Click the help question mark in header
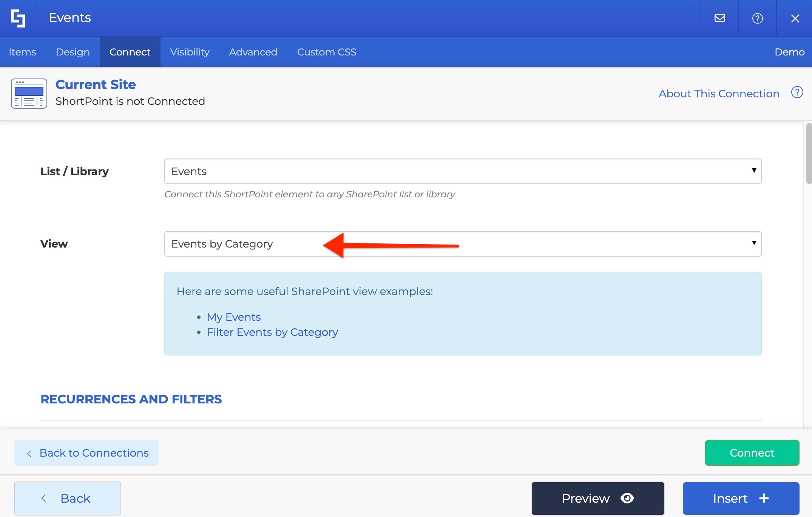812x517 pixels. pos(757,18)
